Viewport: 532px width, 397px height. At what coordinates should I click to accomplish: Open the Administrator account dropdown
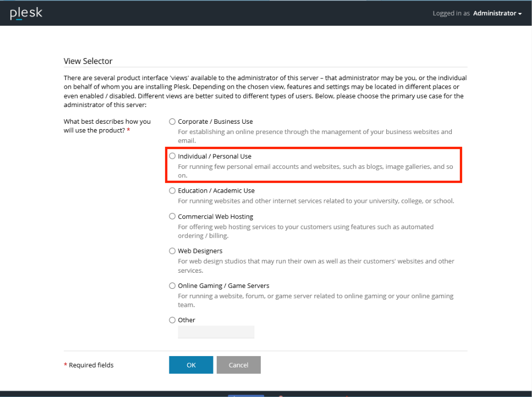pos(497,13)
